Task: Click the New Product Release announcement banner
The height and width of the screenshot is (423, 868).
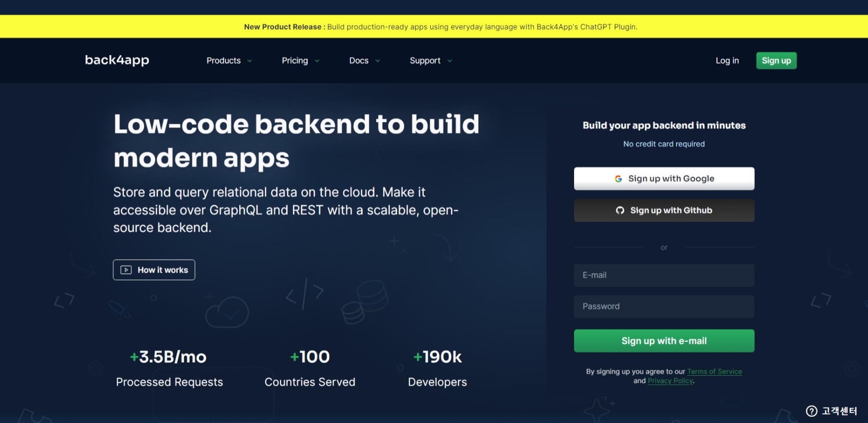Action: [x=434, y=27]
